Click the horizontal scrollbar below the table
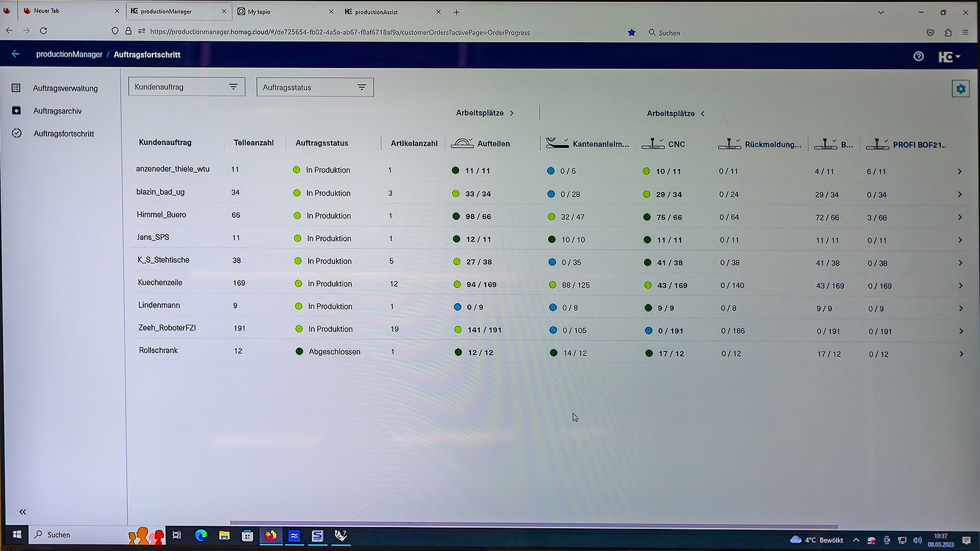The height and width of the screenshot is (551, 980). [x=533, y=524]
